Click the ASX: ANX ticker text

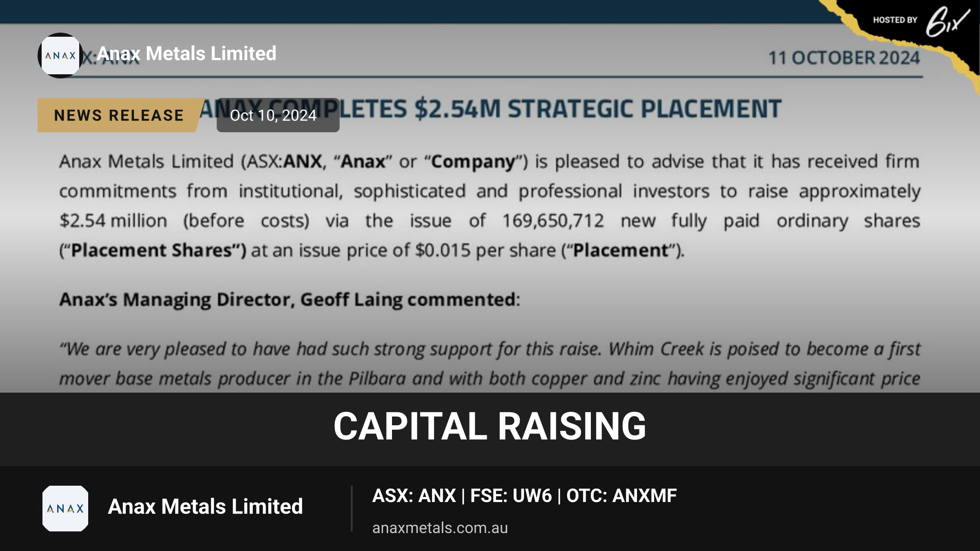(414, 496)
